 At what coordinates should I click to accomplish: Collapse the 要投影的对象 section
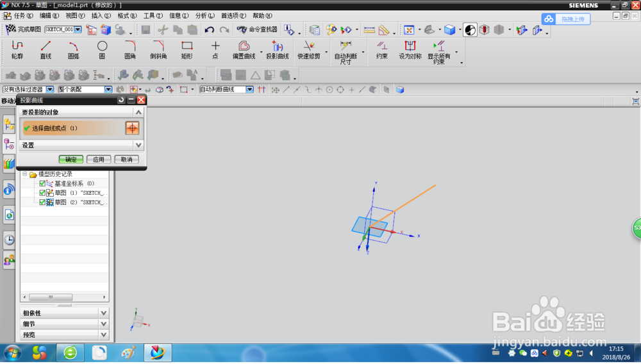pos(138,112)
